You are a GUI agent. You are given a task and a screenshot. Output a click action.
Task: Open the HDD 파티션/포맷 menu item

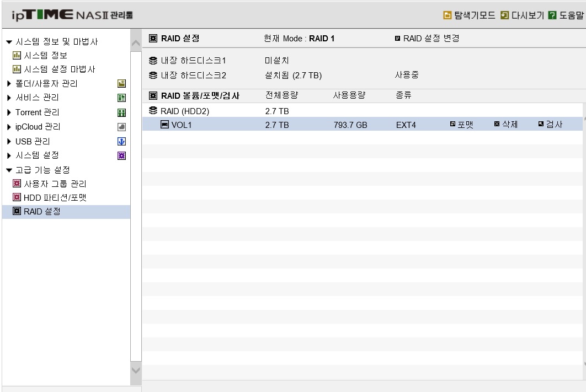(55, 197)
